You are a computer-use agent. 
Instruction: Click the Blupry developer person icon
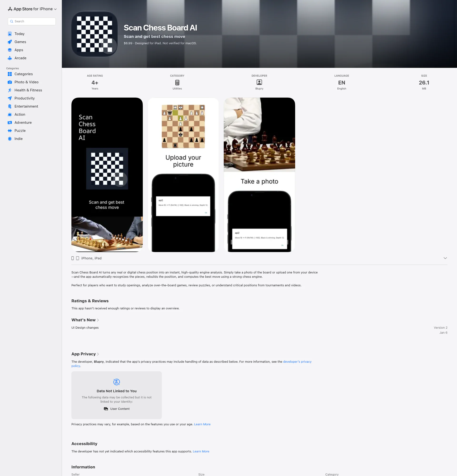pyautogui.click(x=259, y=82)
